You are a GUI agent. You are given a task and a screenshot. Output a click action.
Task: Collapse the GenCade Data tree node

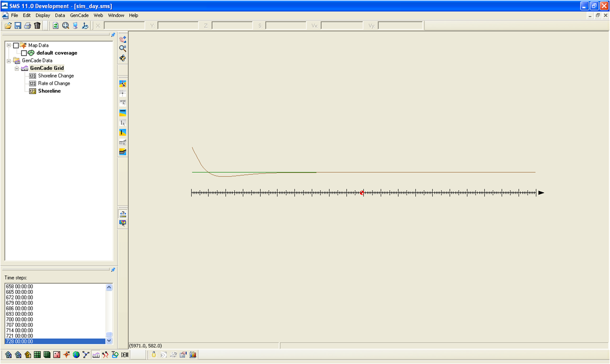click(x=9, y=60)
